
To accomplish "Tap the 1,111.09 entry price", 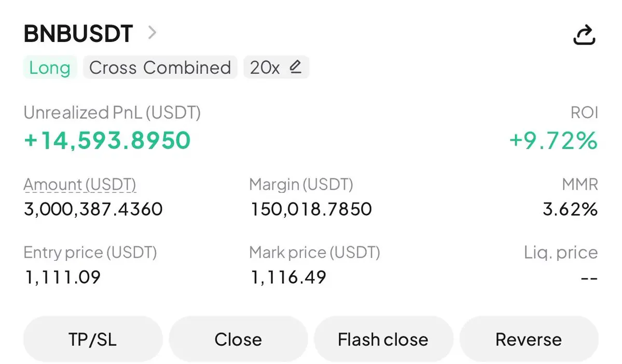I will (62, 277).
